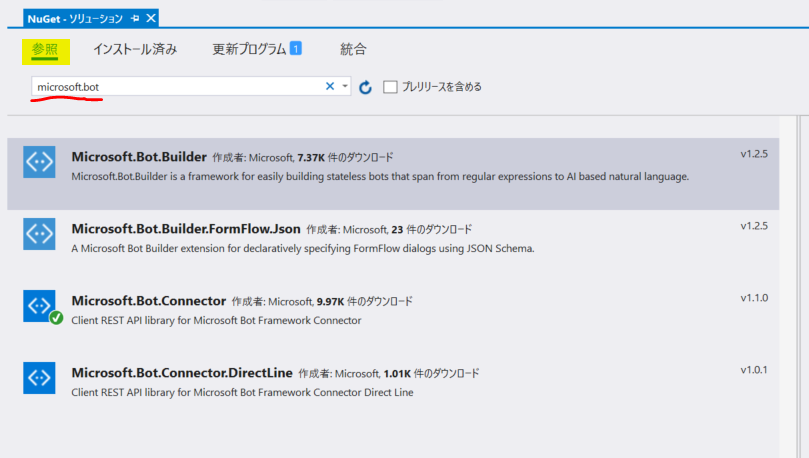Clear the search text with X
This screenshot has width=809, height=458.
click(x=330, y=86)
